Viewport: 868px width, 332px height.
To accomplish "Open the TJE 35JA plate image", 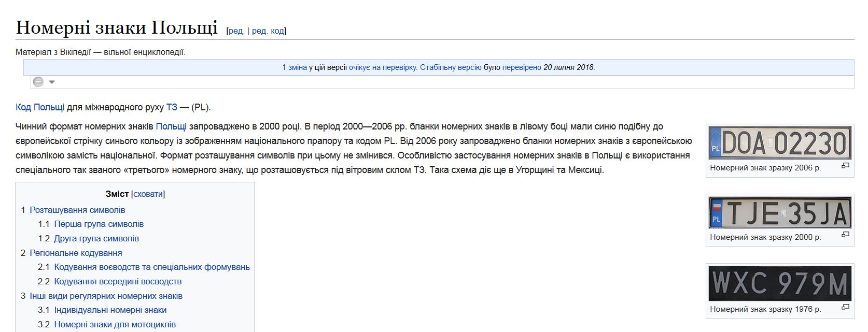I will (x=779, y=212).
